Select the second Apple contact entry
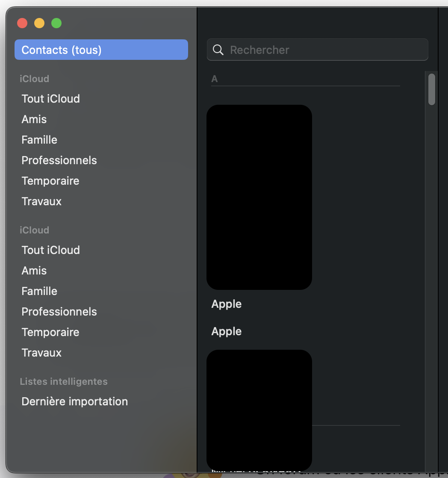This screenshot has width=448, height=478. [227, 331]
